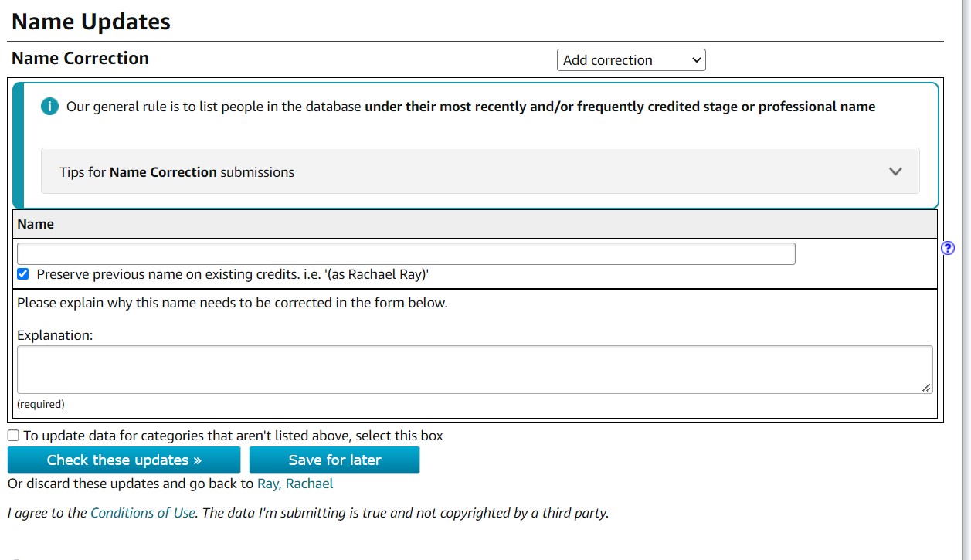This screenshot has width=971, height=560.
Task: Open the Conditions of Use link
Action: point(142,512)
